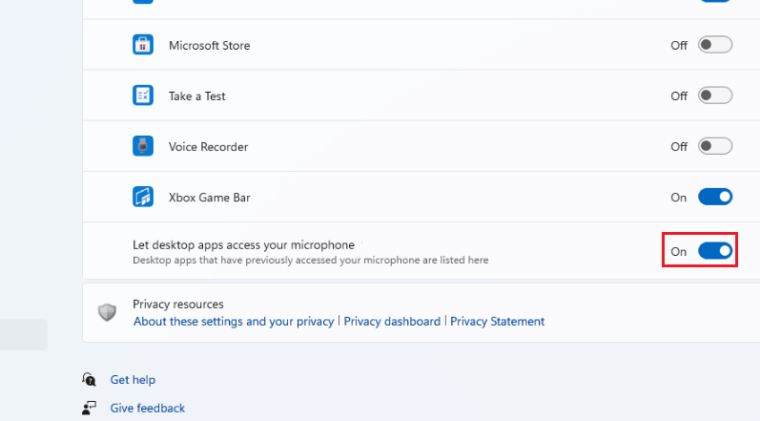Switch on Voice Recorder microphone access

pos(715,146)
